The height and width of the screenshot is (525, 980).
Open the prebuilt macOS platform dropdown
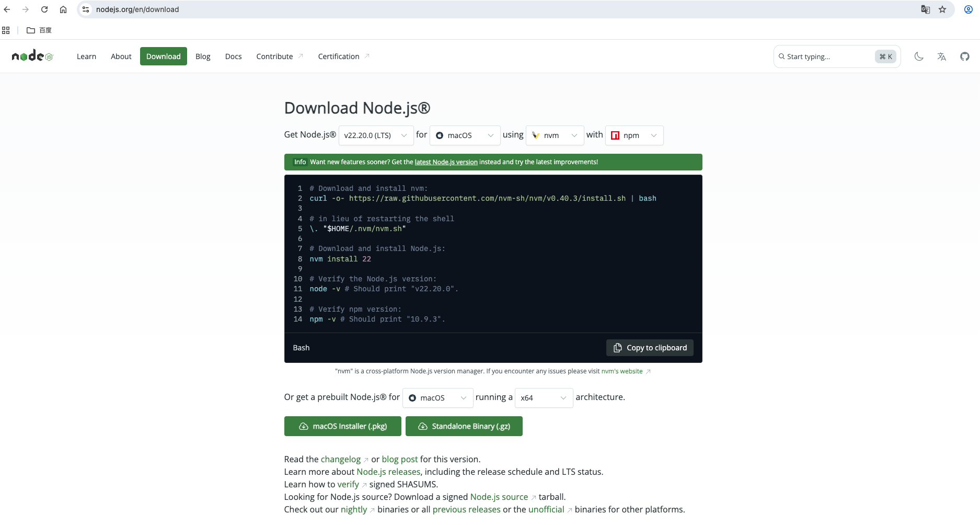point(437,398)
